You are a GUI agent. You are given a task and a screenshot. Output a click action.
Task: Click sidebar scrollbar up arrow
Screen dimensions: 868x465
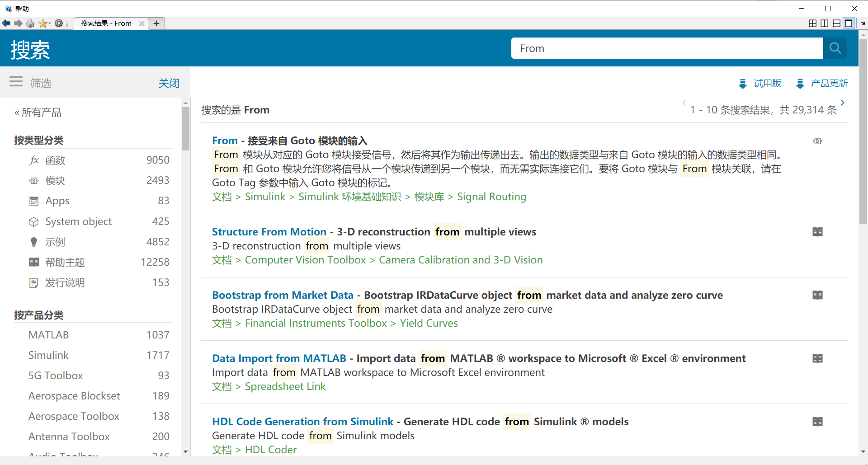click(x=185, y=103)
